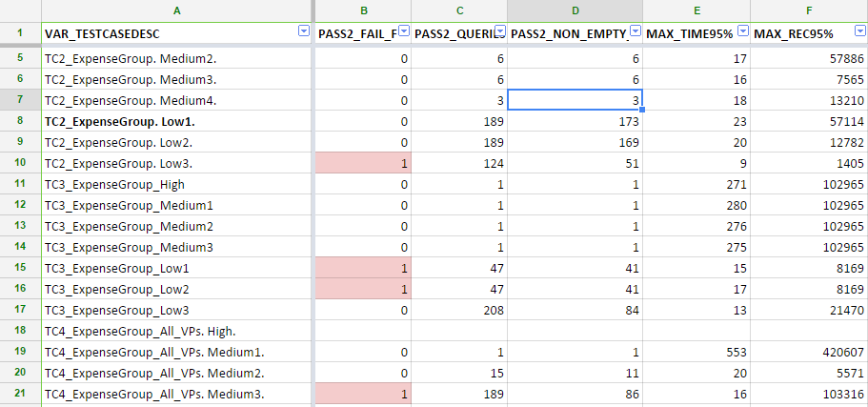This screenshot has width=868, height=407.
Task: Click value 271 in MAX_TIME95% column
Action: pos(737,184)
